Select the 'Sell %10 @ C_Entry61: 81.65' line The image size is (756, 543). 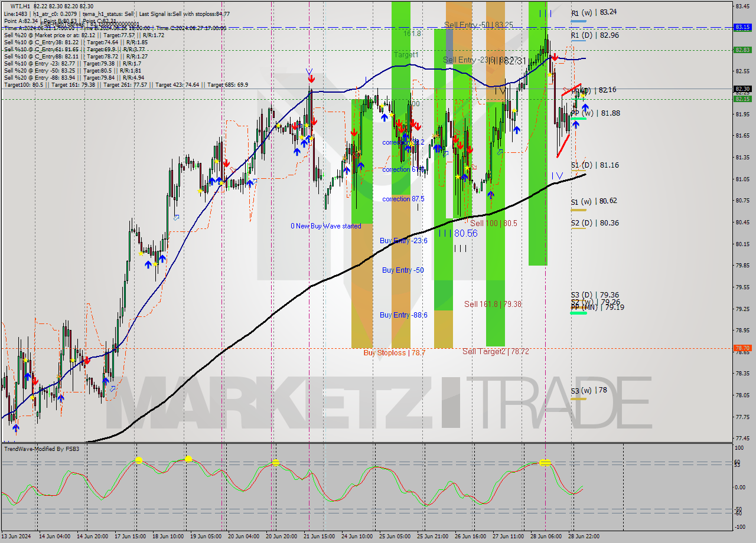74,50
